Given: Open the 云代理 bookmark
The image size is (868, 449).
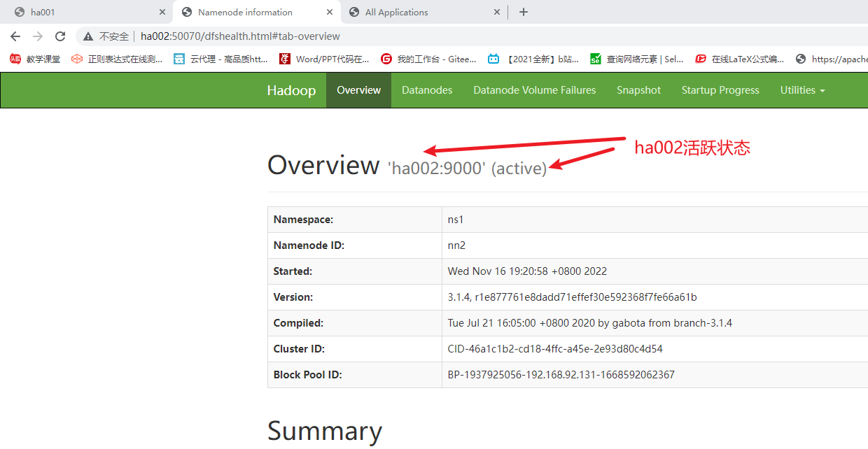Looking at the screenshot, I should [x=220, y=59].
